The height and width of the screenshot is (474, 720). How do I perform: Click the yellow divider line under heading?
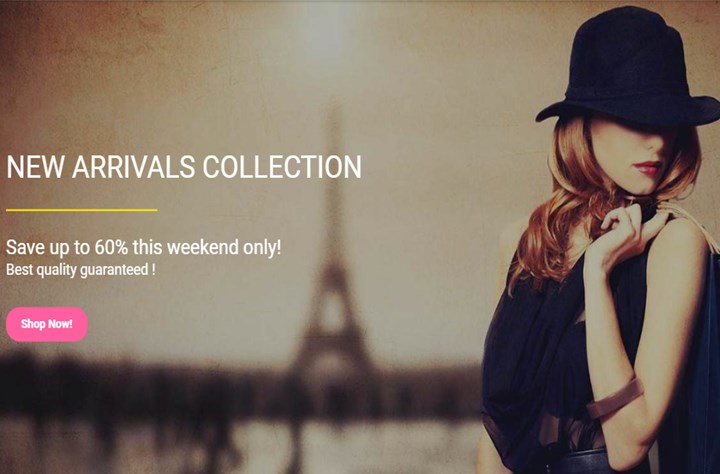point(82,210)
